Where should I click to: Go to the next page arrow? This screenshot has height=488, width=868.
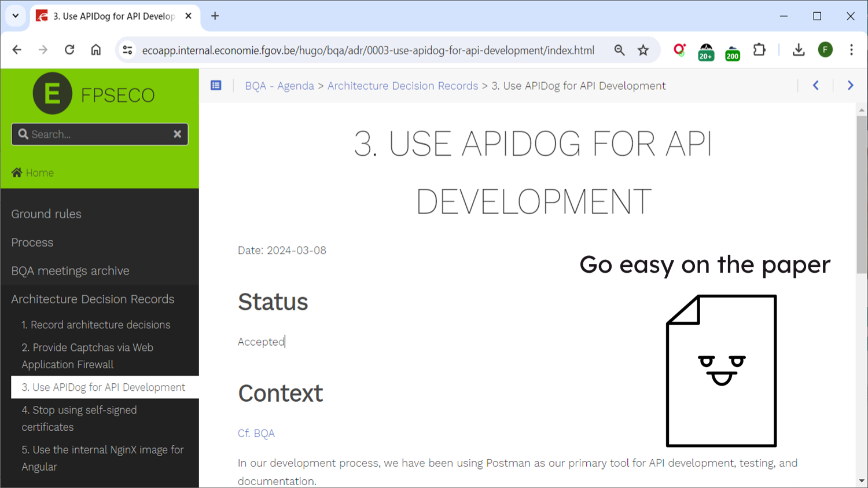850,86
